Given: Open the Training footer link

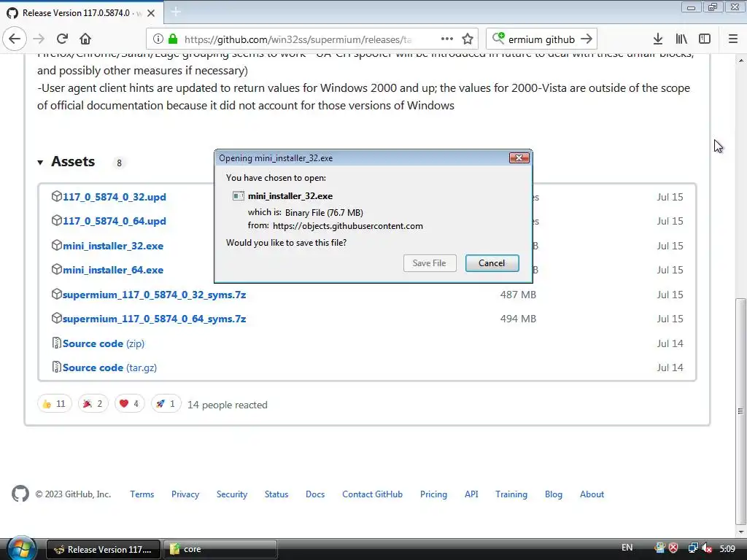Looking at the screenshot, I should coord(511,494).
